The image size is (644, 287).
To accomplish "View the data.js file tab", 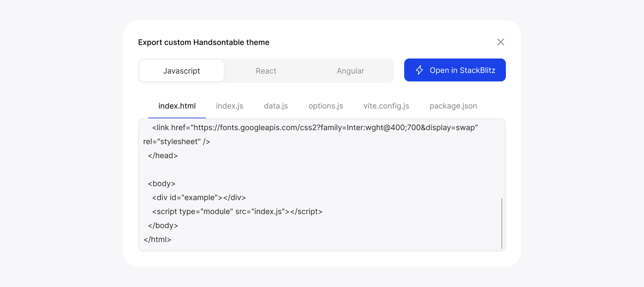I will pyautogui.click(x=275, y=106).
